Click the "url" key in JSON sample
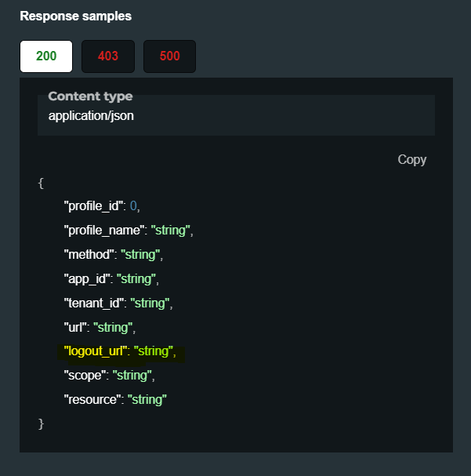Screen dimensions: 471x476 coord(76,327)
